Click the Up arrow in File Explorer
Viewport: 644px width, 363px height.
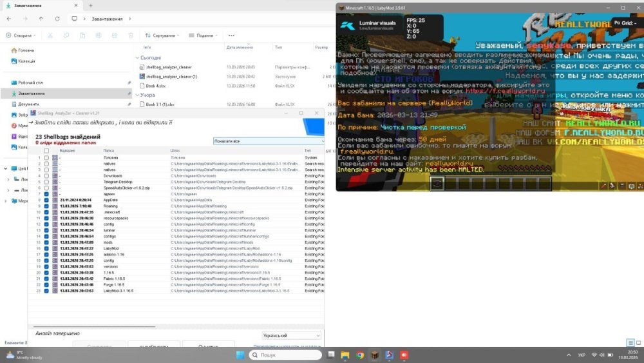pos(41,19)
